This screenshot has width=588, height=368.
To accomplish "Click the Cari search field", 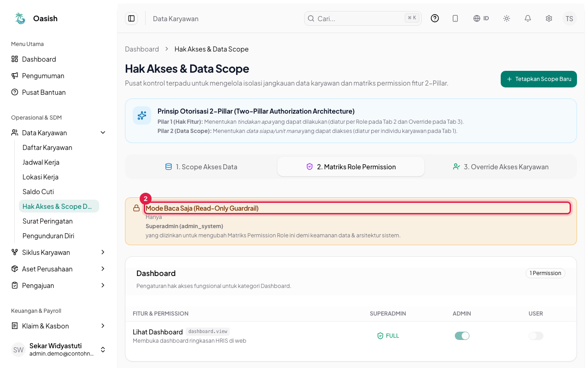I will [363, 18].
